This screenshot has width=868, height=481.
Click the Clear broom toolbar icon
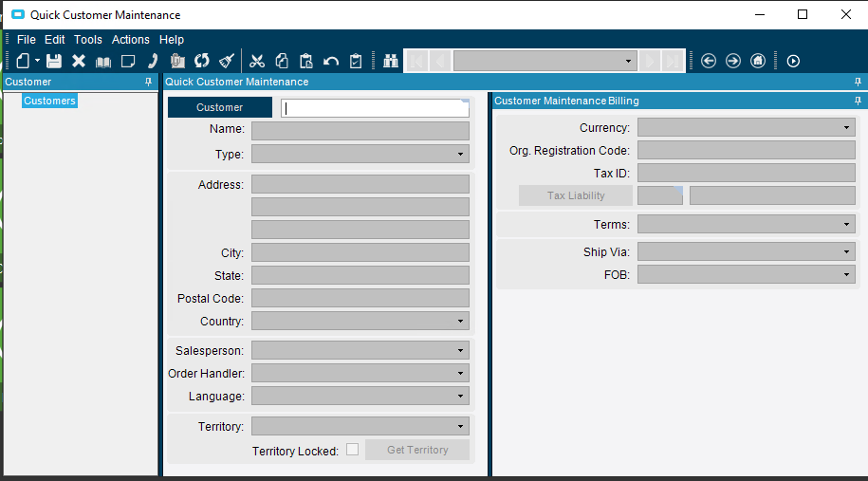point(227,61)
